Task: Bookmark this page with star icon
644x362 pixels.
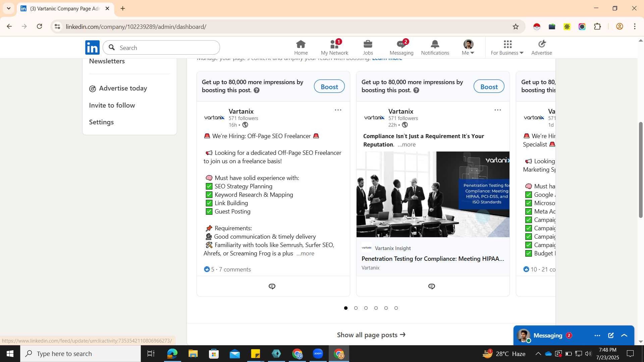Action: click(x=516, y=26)
